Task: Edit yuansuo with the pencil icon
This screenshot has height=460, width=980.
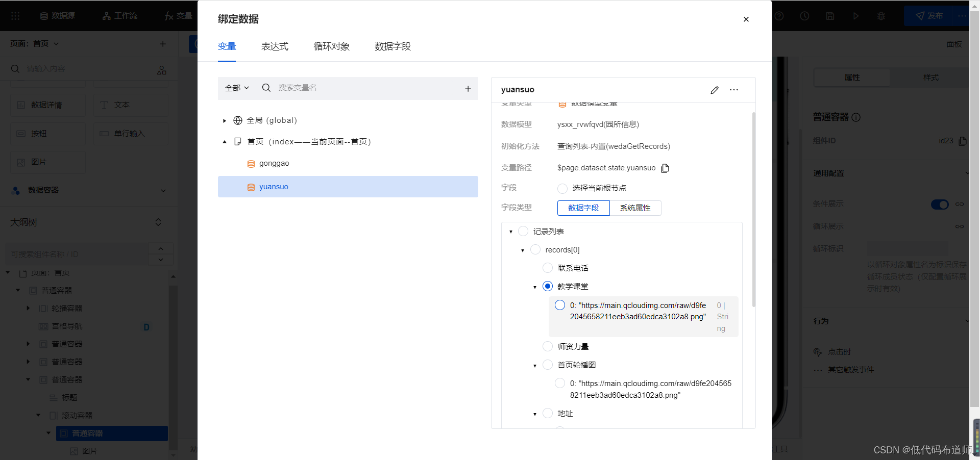Action: [714, 90]
